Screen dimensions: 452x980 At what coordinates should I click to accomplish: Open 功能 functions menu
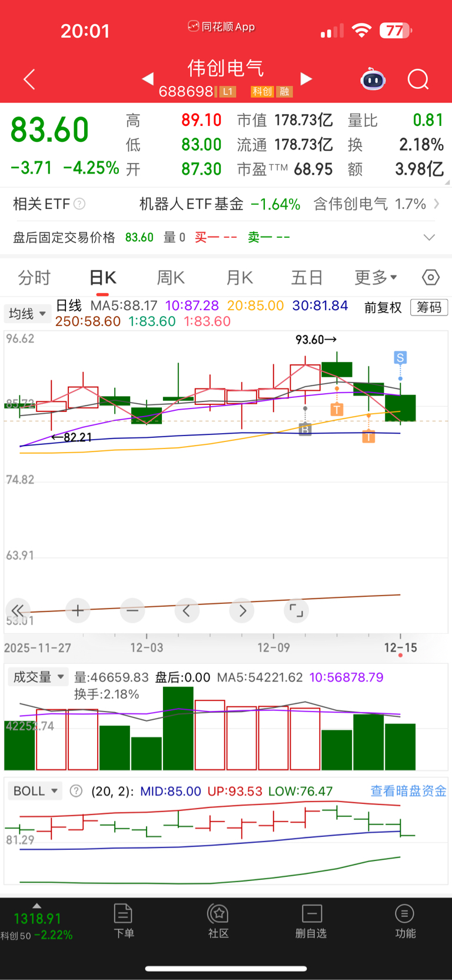click(405, 921)
